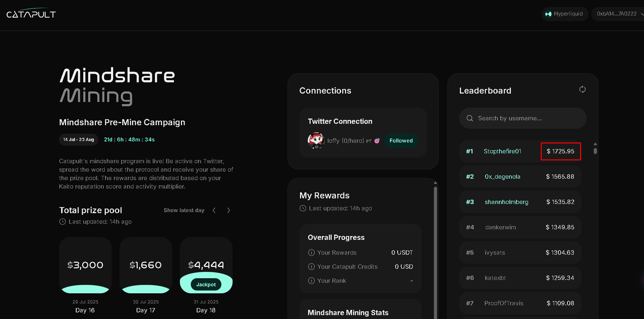Go to next day with right chevron

(229, 211)
